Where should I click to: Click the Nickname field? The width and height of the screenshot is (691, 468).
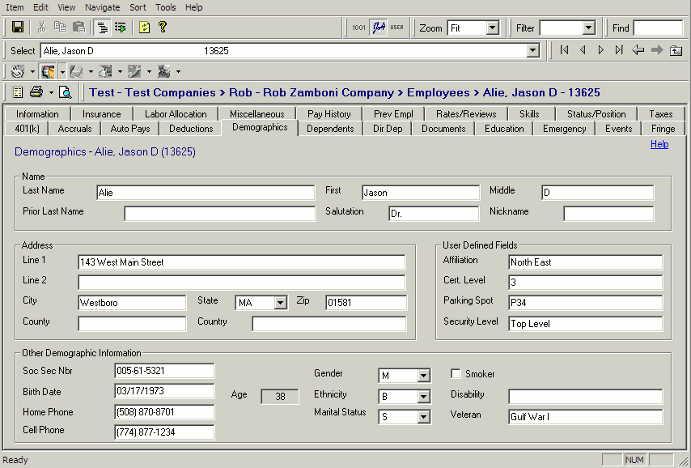pyautogui.click(x=609, y=214)
